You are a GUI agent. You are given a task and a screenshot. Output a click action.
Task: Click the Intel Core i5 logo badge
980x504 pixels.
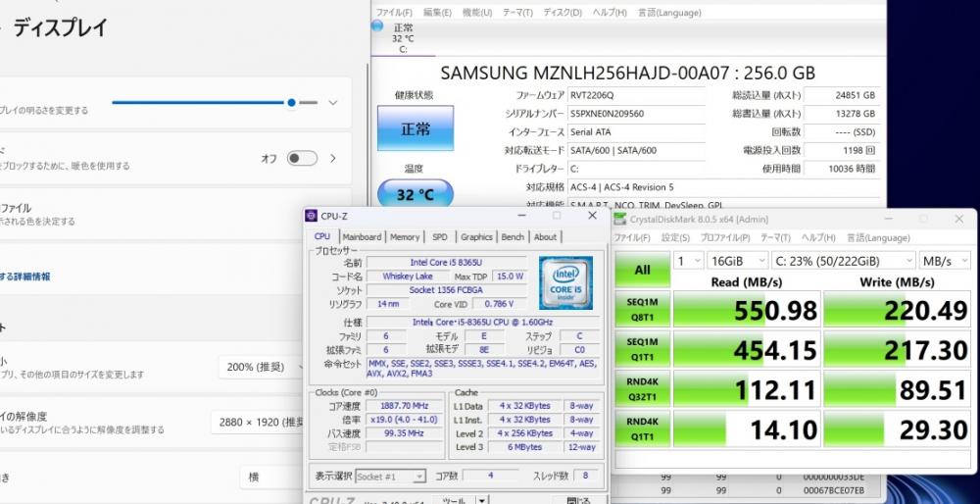pyautogui.click(x=563, y=282)
